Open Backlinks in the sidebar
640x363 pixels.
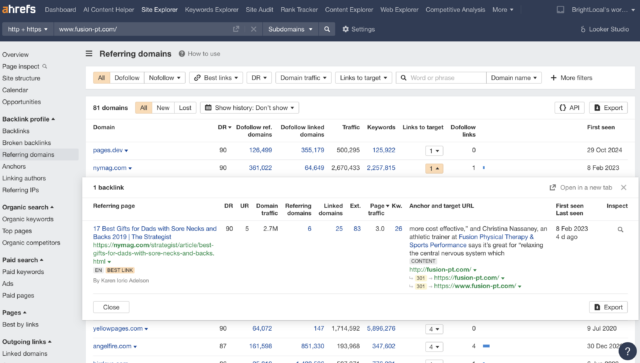(x=16, y=131)
